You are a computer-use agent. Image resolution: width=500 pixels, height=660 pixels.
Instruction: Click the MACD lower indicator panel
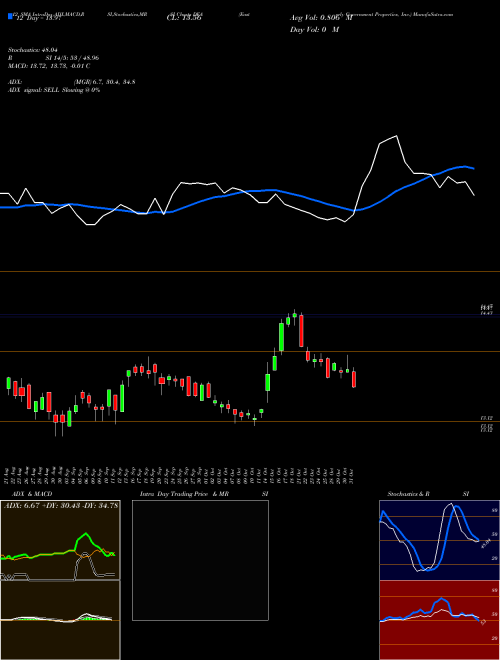(60, 620)
